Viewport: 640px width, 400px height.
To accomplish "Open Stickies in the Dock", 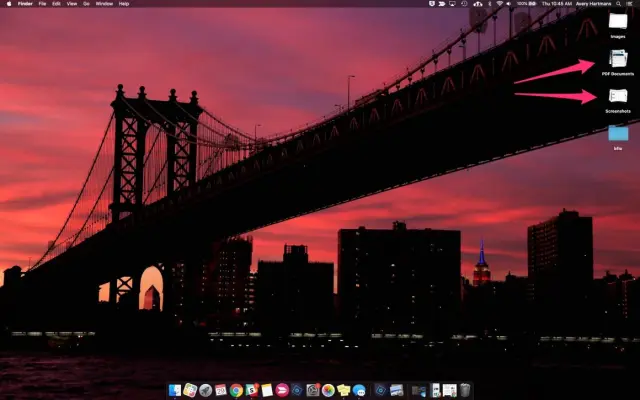I will coord(344,391).
